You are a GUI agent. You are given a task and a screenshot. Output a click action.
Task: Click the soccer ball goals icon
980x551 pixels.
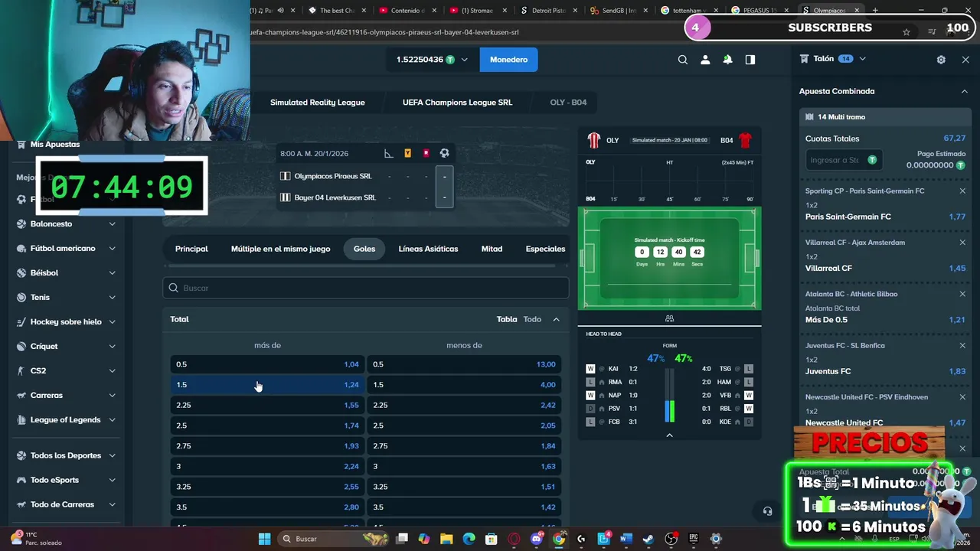[444, 153]
